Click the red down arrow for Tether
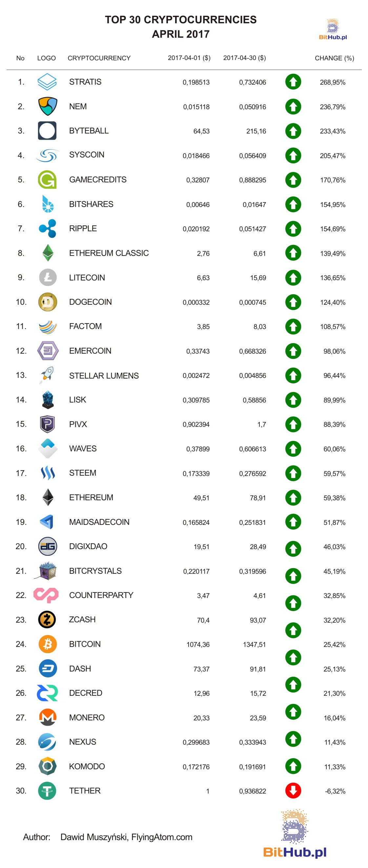The height and width of the screenshot is (868, 368). (x=293, y=791)
